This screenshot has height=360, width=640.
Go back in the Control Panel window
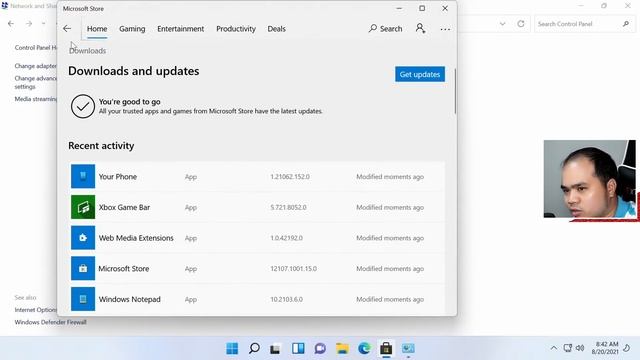coord(11,24)
